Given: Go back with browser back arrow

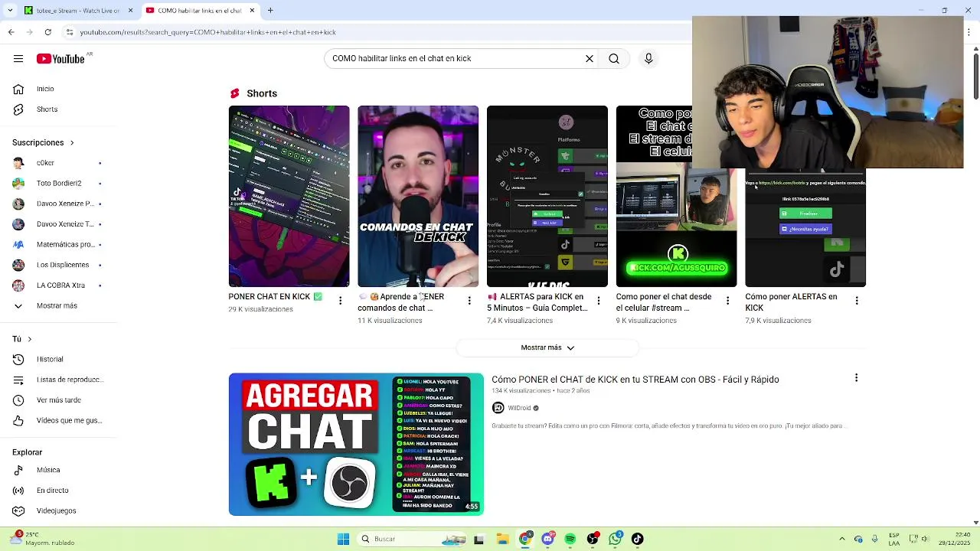Looking at the screenshot, I should pyautogui.click(x=11, y=32).
